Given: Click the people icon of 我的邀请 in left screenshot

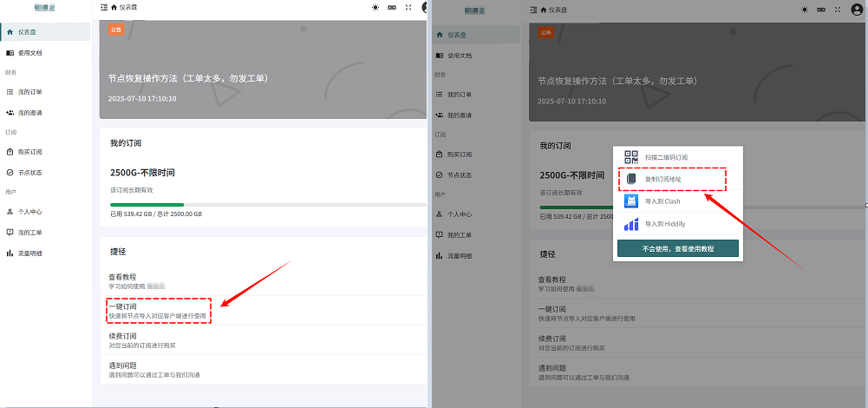Looking at the screenshot, I should click(x=10, y=113).
